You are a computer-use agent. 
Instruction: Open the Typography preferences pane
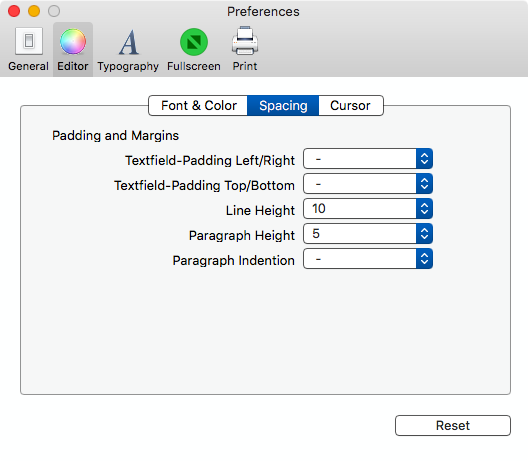(x=128, y=50)
